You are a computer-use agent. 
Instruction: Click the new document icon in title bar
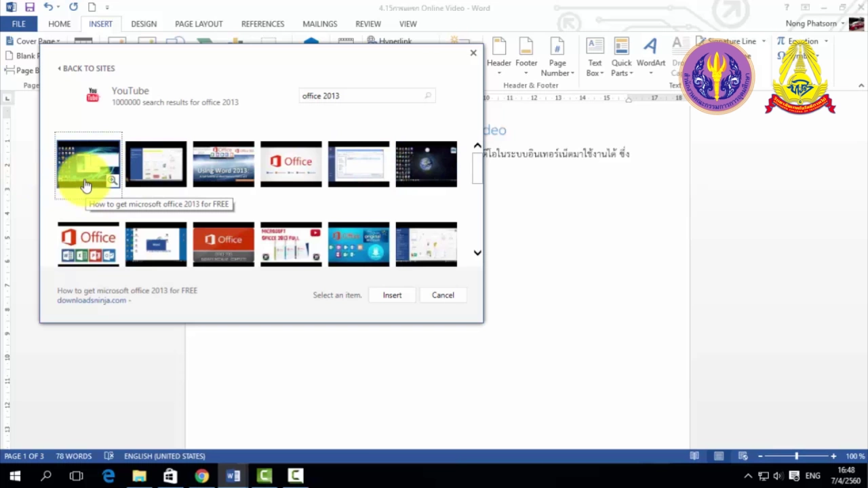pos(92,7)
